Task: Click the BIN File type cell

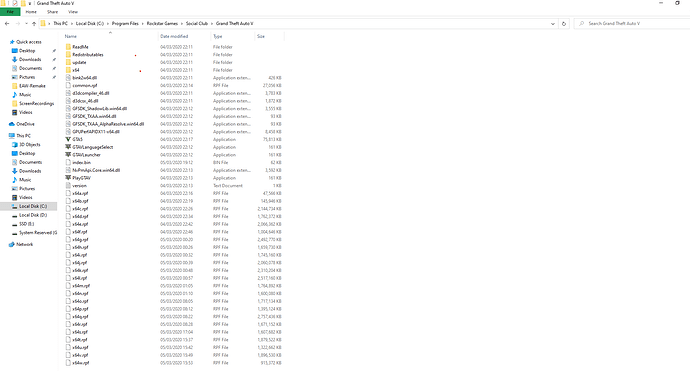Action: point(220,162)
